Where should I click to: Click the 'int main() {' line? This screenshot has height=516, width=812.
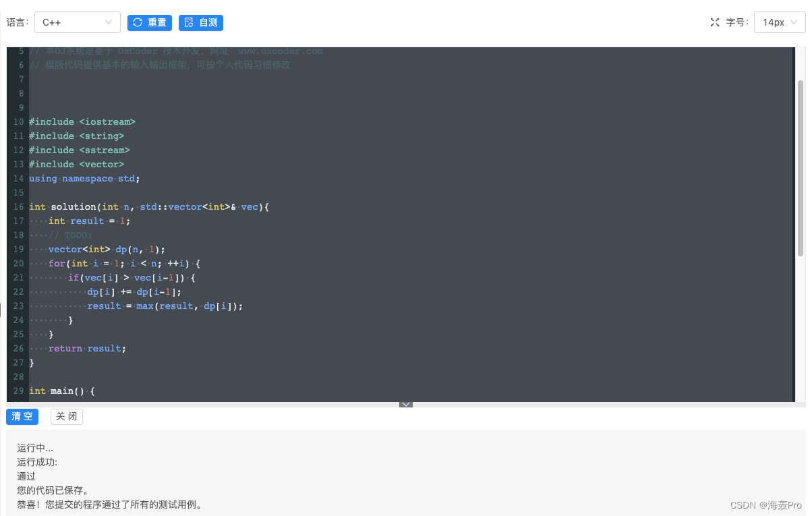pyautogui.click(x=62, y=391)
